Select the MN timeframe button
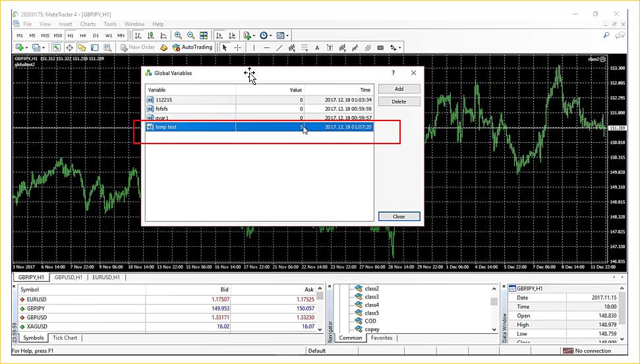 [x=121, y=36]
